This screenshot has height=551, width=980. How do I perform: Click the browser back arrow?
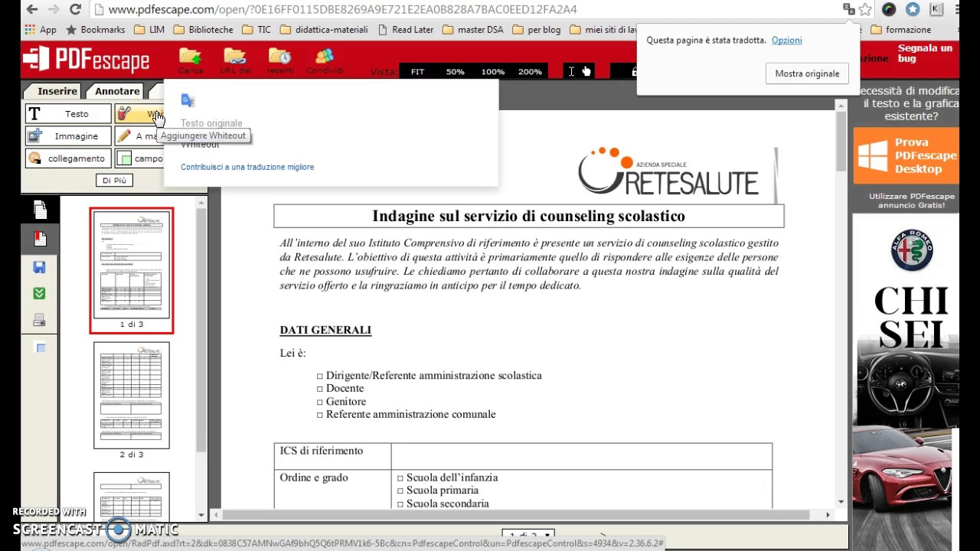[31, 9]
